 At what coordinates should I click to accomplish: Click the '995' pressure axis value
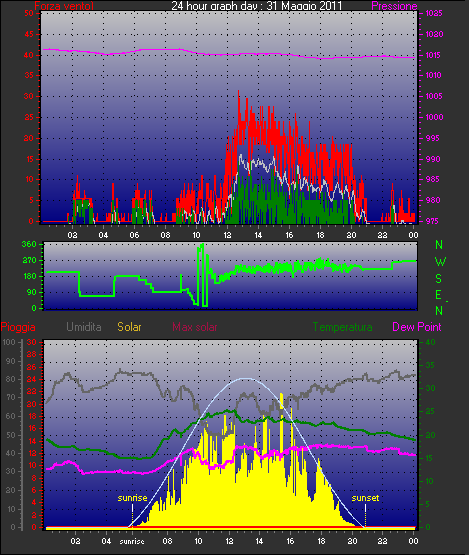coord(434,138)
